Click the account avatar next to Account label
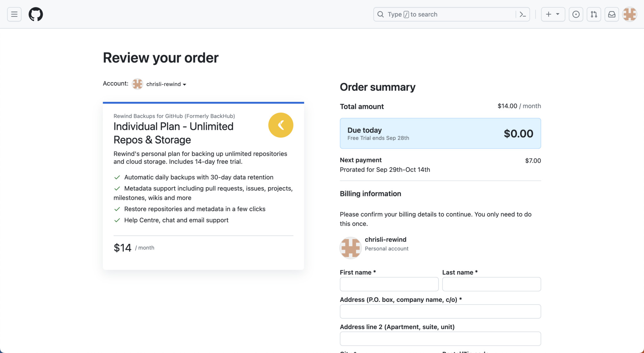The height and width of the screenshot is (353, 644). pyautogui.click(x=137, y=84)
